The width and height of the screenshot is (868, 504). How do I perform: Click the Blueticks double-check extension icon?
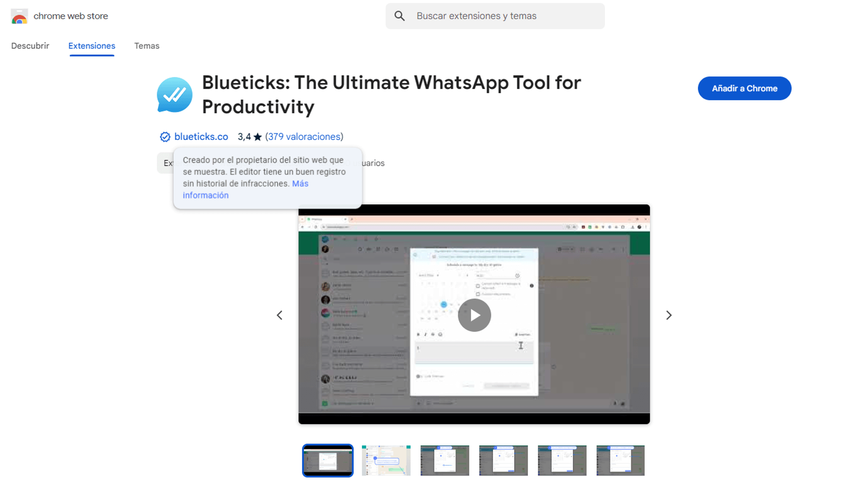click(175, 95)
